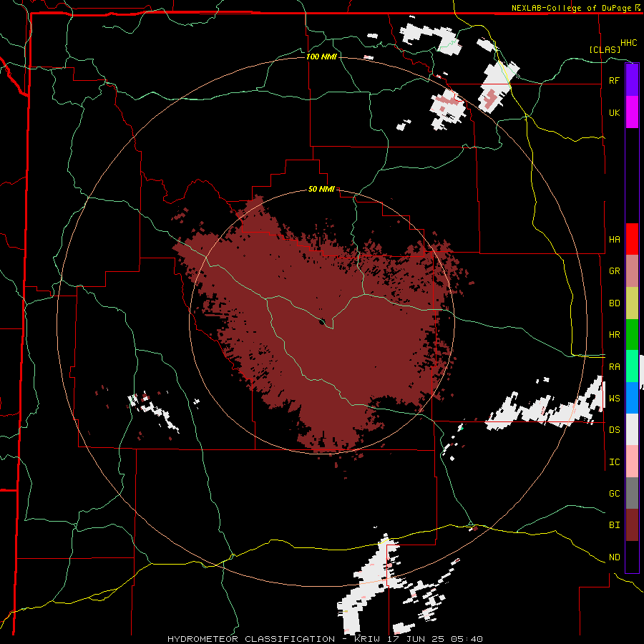
Task: Click the [CLAS] label above legend
Action: pos(605,49)
